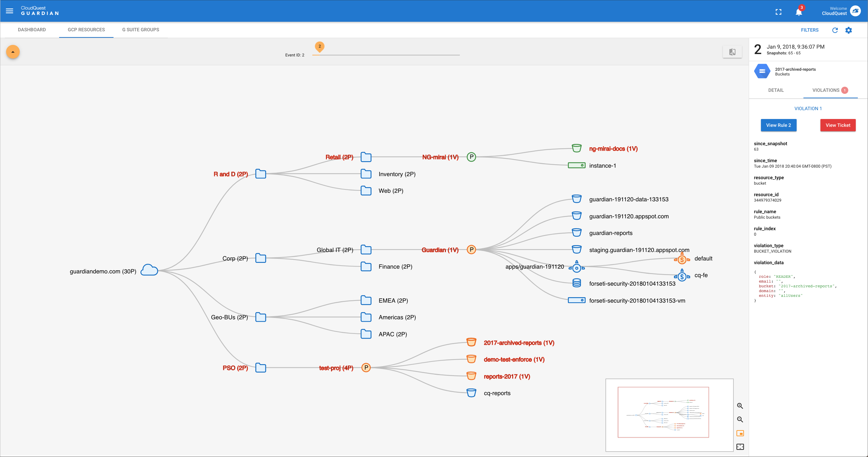This screenshot has width=868, height=457.
Task: Click the View Rule 2 button
Action: [x=779, y=125]
